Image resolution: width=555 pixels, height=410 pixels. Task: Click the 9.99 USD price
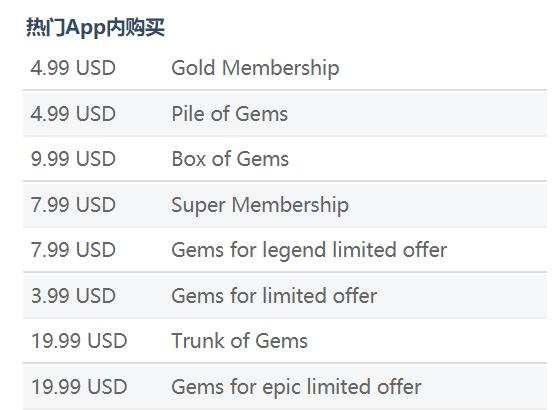tap(73, 159)
